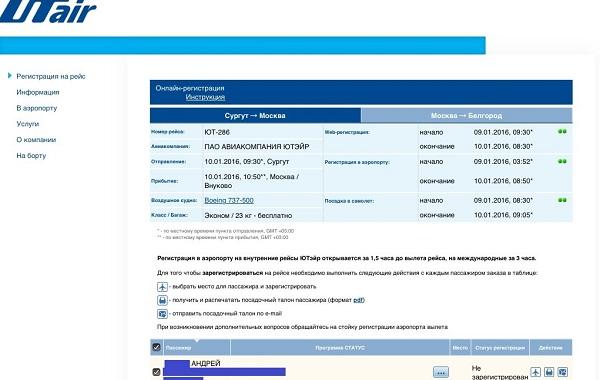The width and height of the screenshot is (600, 380).
Task: Open the ellipsis button in СТАТУС column
Action: [x=441, y=372]
